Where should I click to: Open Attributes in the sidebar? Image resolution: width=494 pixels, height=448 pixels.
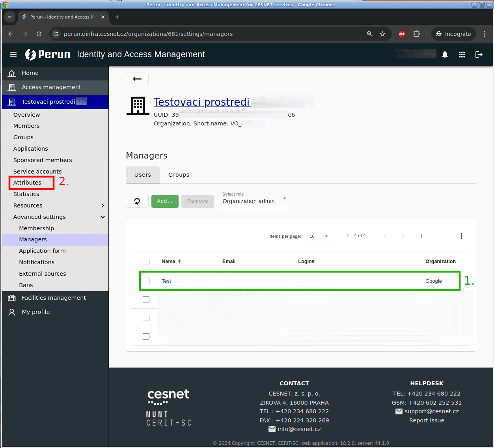coord(27,183)
